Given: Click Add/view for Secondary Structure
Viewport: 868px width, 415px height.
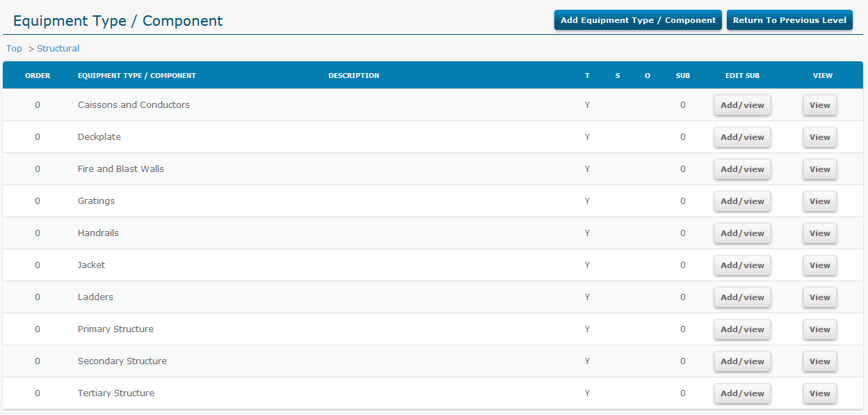Looking at the screenshot, I should [742, 361].
